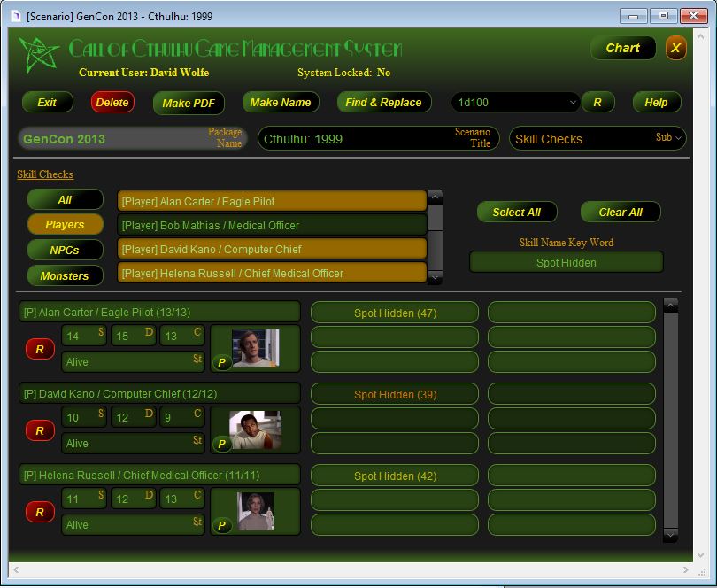This screenshot has height=588, width=717.
Task: Show all character types with All filter
Action: (x=65, y=199)
